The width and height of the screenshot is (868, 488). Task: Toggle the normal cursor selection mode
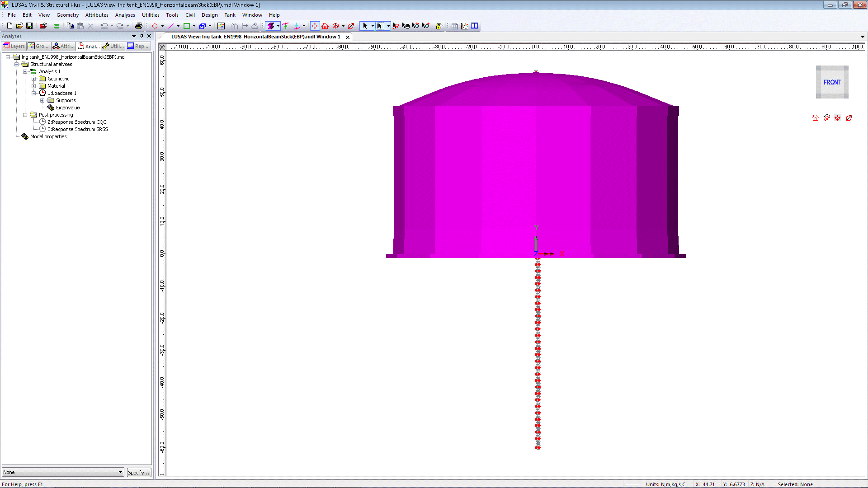point(365,26)
